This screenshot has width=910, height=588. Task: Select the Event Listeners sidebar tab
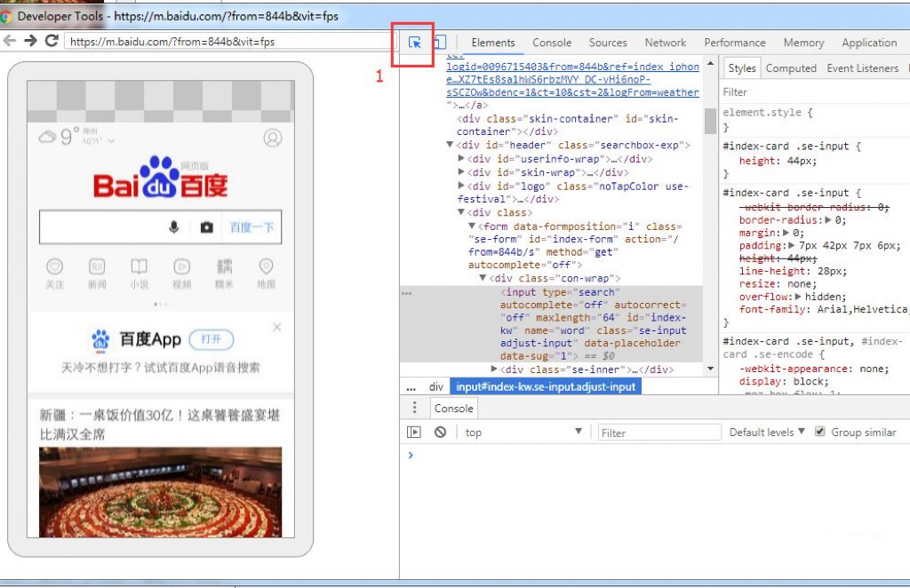tap(862, 68)
